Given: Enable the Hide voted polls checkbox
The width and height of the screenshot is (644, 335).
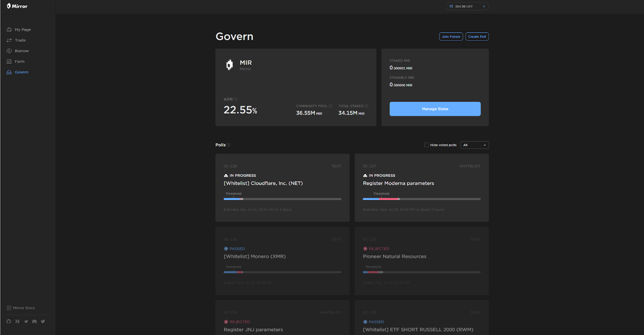Looking at the screenshot, I should (x=427, y=145).
